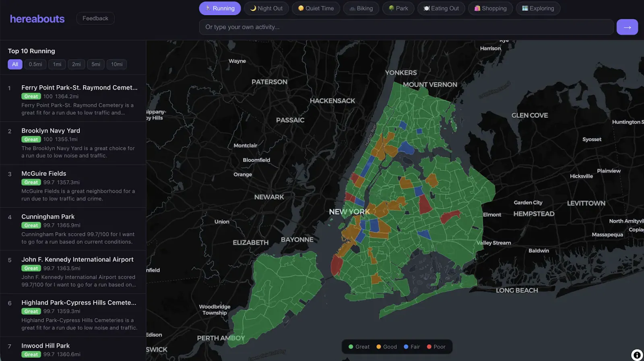Open the Brooklyn Navy Yard result

pyautogui.click(x=73, y=143)
